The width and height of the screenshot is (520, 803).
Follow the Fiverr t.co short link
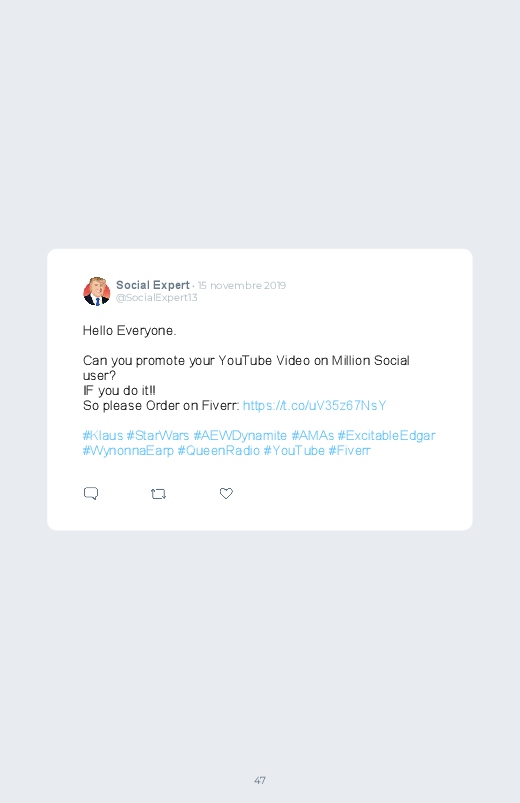click(x=315, y=406)
